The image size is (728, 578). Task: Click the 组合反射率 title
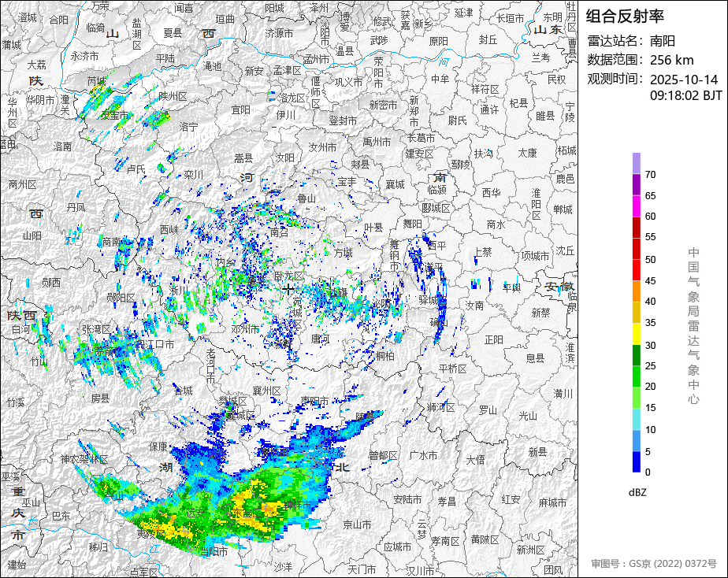pyautogui.click(x=625, y=17)
